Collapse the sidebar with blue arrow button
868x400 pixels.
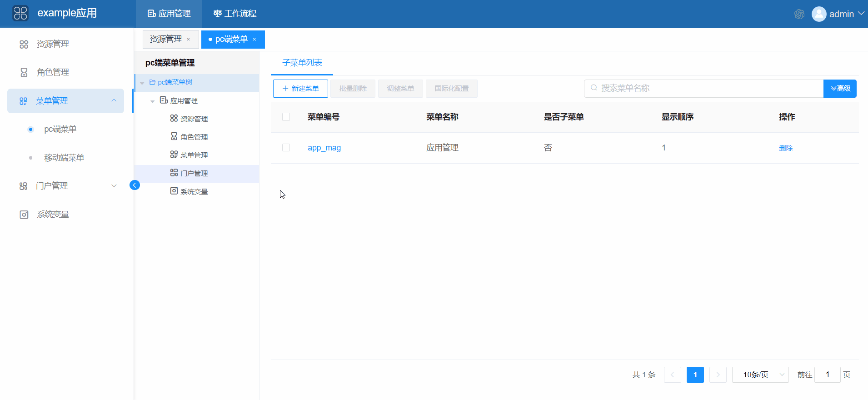[x=135, y=185]
